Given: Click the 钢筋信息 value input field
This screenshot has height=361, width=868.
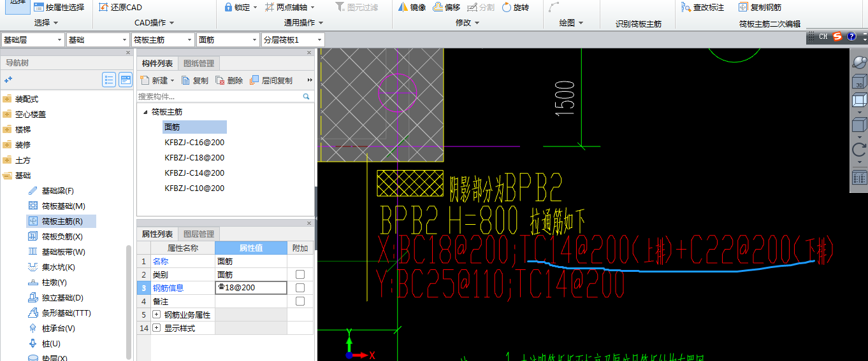Looking at the screenshot, I should coord(250,288).
